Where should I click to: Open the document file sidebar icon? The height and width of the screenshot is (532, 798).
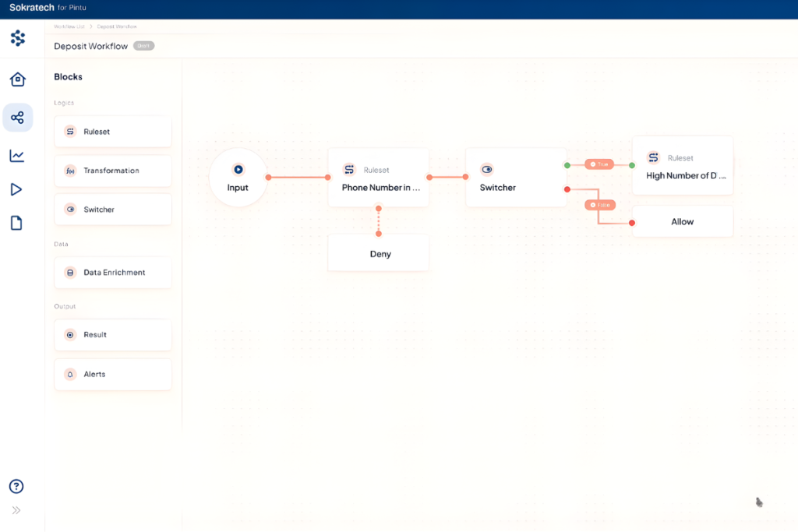(x=16, y=223)
